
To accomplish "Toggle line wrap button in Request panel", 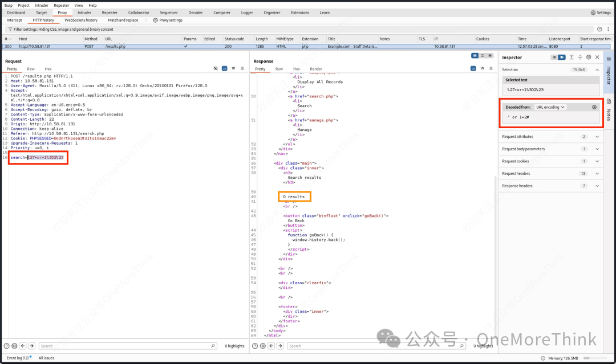I will [x=224, y=68].
